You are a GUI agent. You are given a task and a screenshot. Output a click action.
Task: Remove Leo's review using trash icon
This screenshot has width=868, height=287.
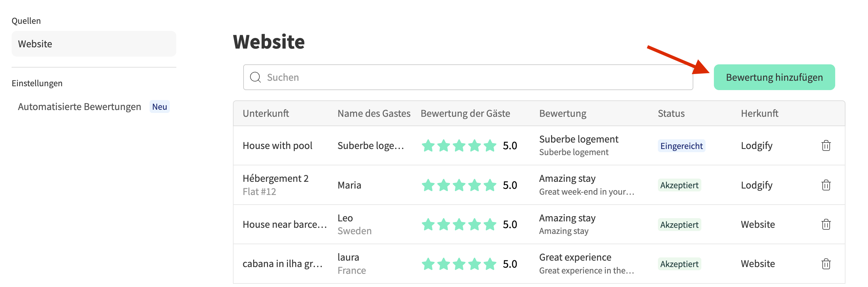pos(826,224)
